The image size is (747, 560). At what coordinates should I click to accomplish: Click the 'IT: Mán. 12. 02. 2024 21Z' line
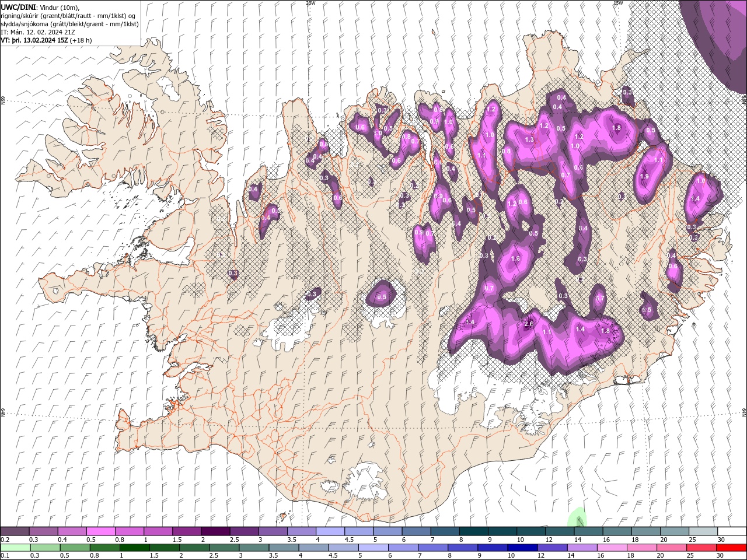coord(38,32)
